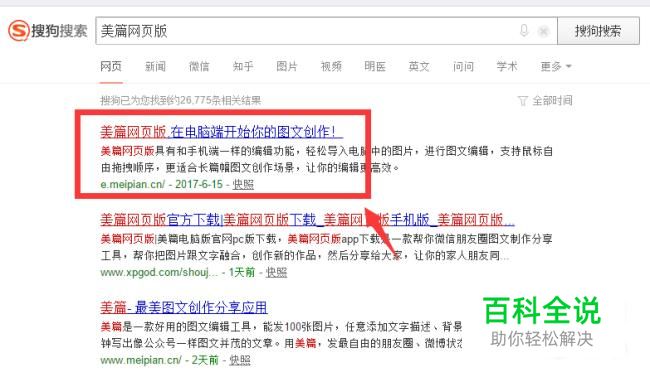Open 快照 for the e.meipian.cn result

click(243, 184)
